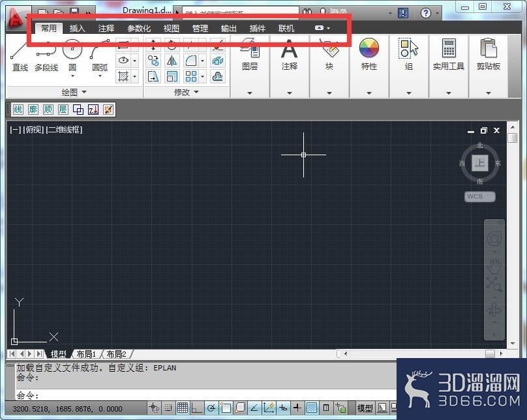Open the 图层 (Layer) panel icon
527x420 pixels.
[x=250, y=48]
